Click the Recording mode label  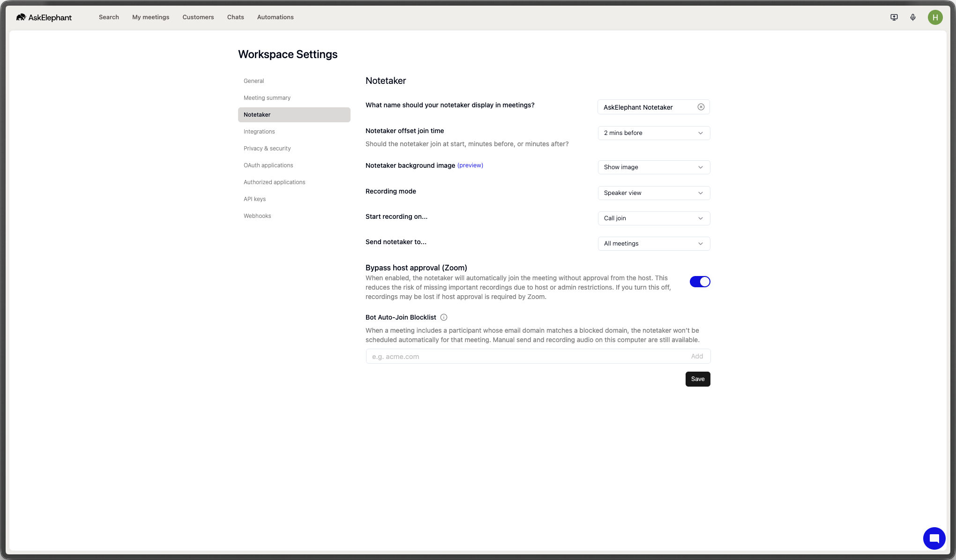click(391, 191)
